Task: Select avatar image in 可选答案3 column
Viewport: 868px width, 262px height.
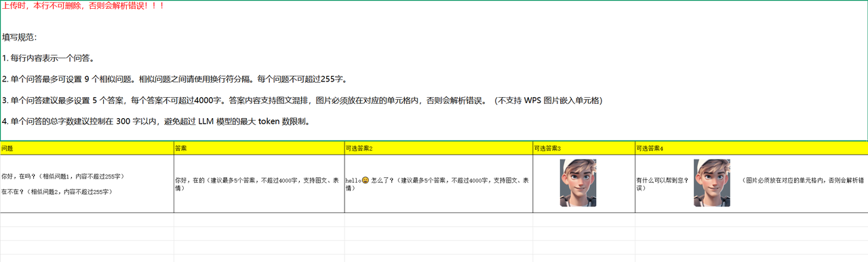Action: coord(578,183)
